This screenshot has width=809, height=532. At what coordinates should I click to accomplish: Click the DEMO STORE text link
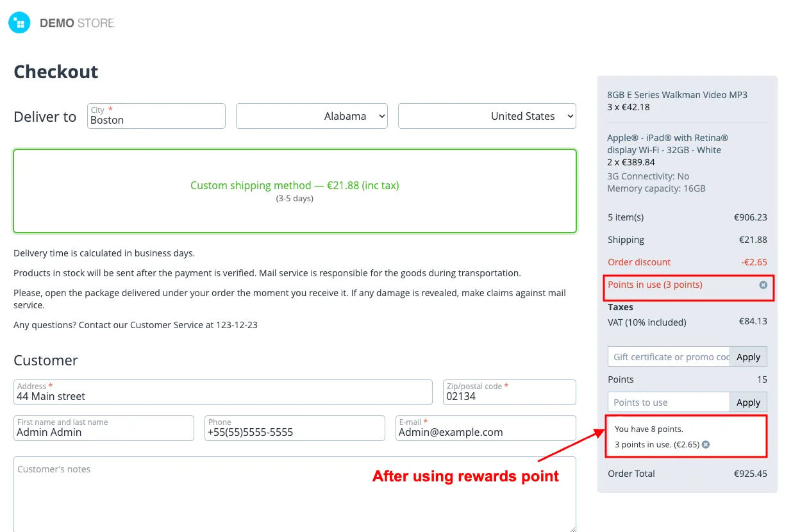tap(77, 23)
